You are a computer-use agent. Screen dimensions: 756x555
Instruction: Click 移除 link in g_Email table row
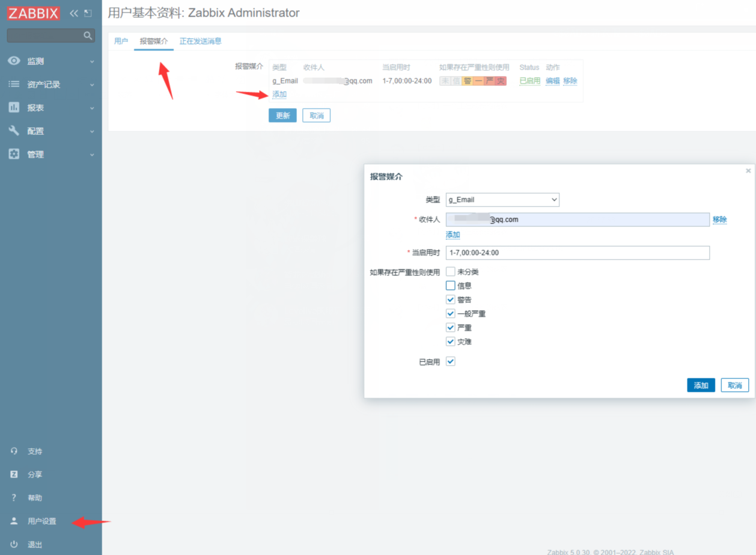[x=570, y=81]
